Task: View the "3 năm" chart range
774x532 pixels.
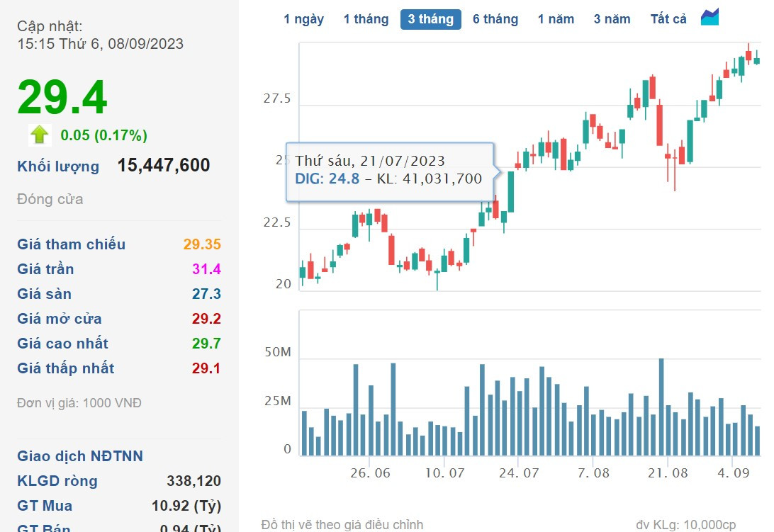Action: pos(612,19)
